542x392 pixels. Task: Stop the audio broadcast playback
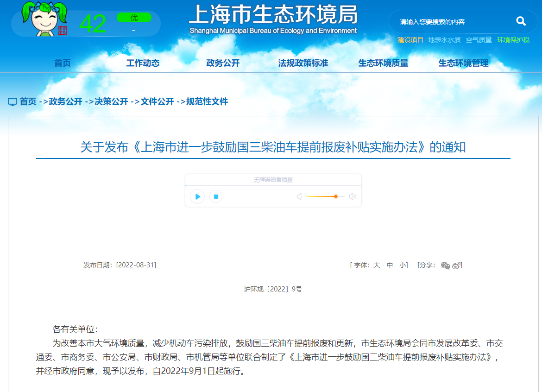point(215,196)
